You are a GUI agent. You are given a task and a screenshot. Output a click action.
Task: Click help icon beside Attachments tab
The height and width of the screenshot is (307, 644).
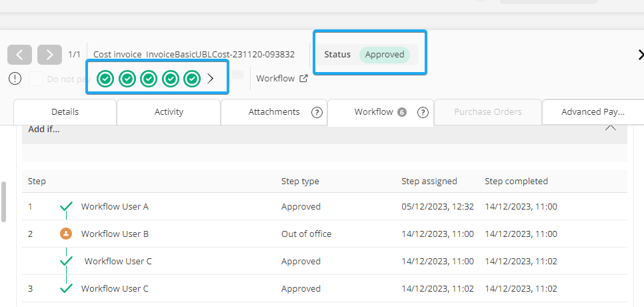pos(317,113)
